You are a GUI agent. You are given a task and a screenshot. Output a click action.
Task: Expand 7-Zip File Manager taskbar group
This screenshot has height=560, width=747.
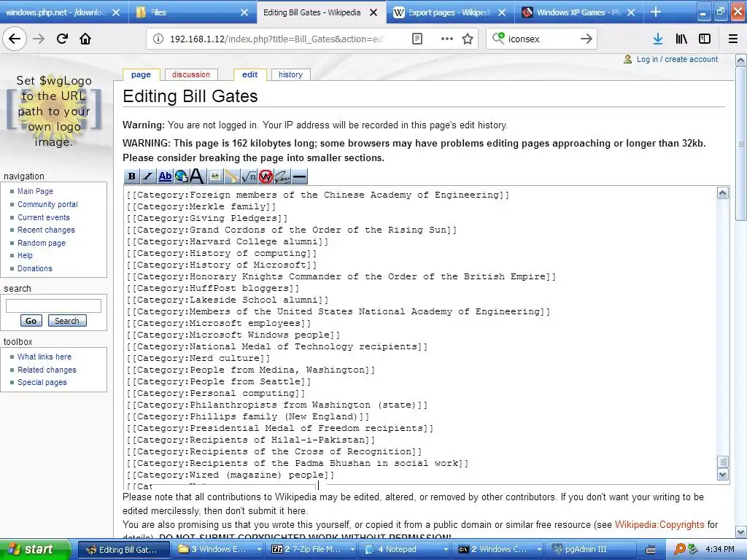312,549
